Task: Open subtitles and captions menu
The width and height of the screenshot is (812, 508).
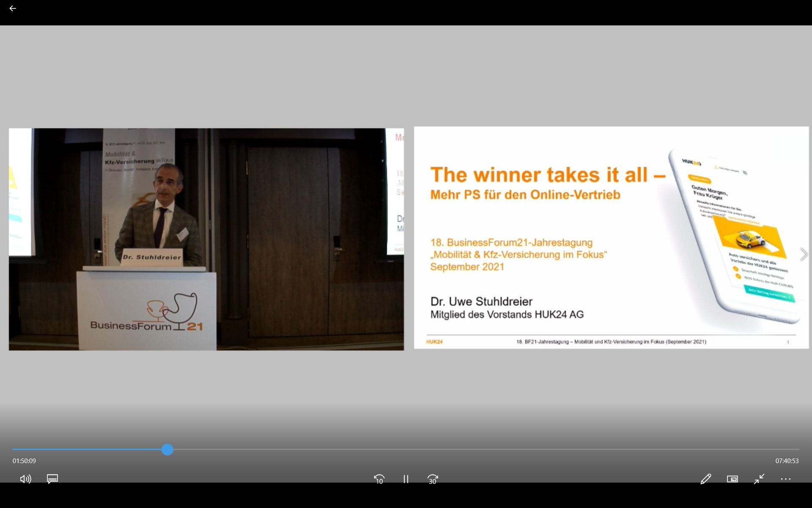Action: point(52,479)
